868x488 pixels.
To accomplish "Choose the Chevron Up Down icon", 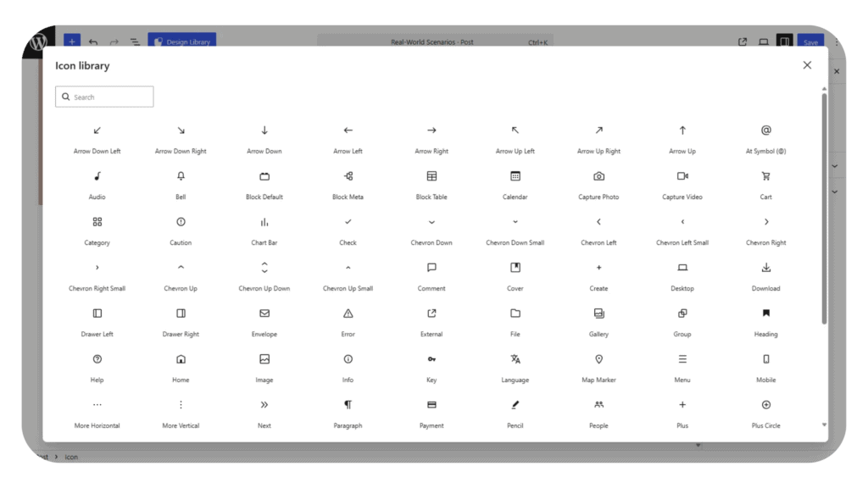I will coord(264,268).
